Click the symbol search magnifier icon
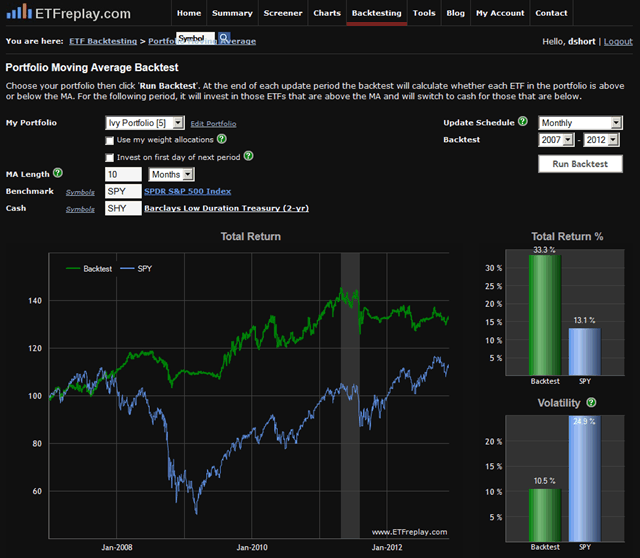This screenshot has height=558, width=640. tap(224, 38)
